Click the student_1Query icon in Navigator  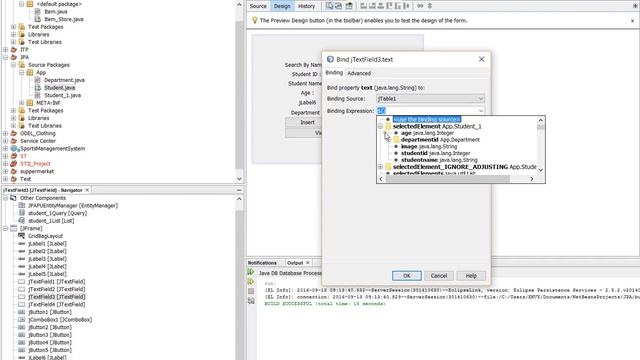[x=22, y=213]
